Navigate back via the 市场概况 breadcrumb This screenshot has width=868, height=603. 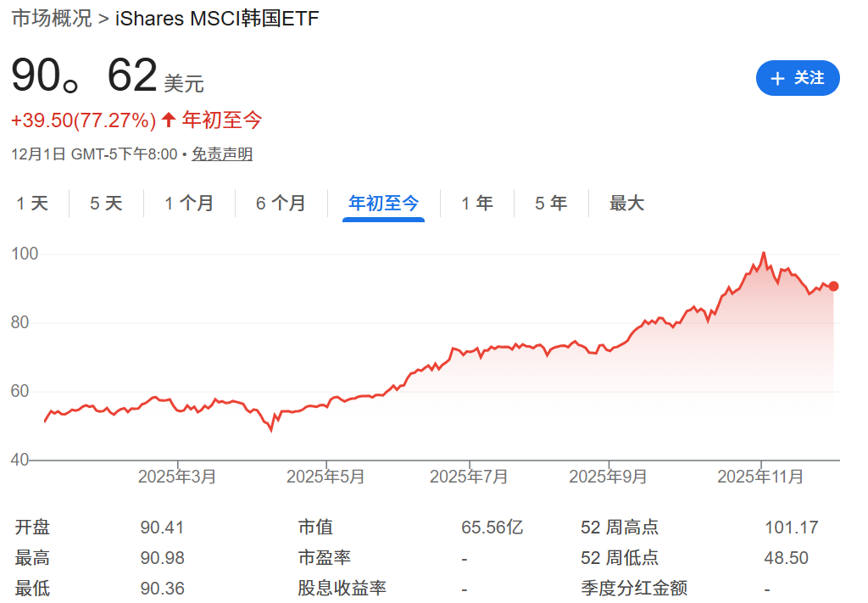[x=51, y=18]
